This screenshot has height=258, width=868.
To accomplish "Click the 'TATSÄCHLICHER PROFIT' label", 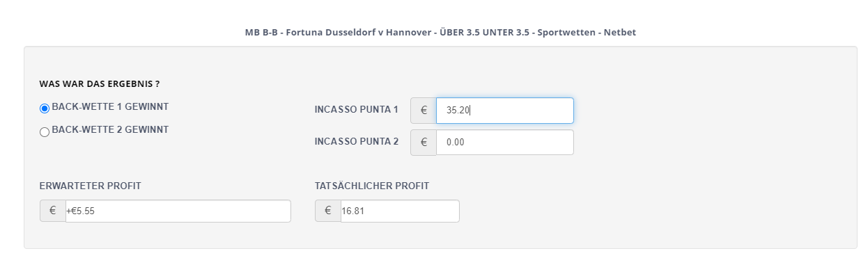I will (372, 186).
